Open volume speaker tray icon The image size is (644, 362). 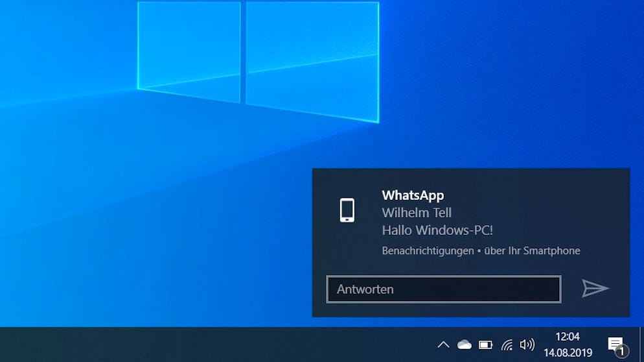click(x=527, y=344)
